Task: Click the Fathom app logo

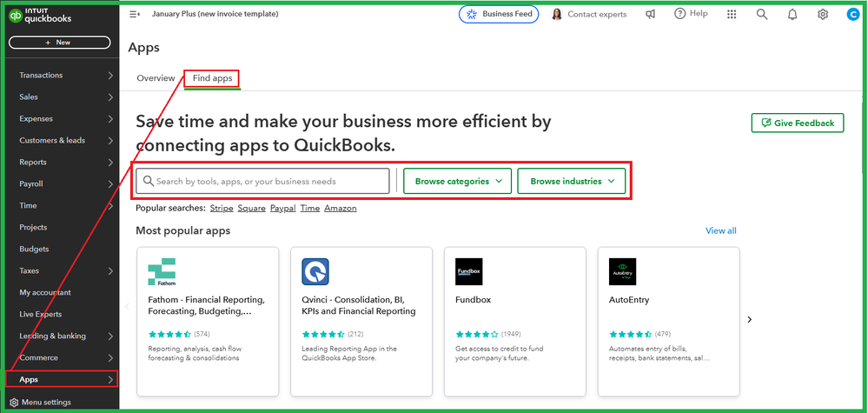Action: click(x=162, y=271)
